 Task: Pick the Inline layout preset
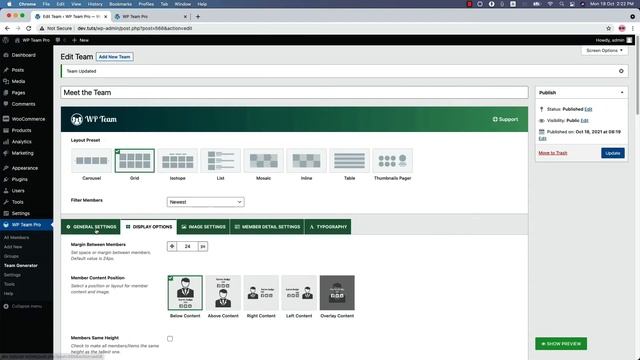coord(307,161)
